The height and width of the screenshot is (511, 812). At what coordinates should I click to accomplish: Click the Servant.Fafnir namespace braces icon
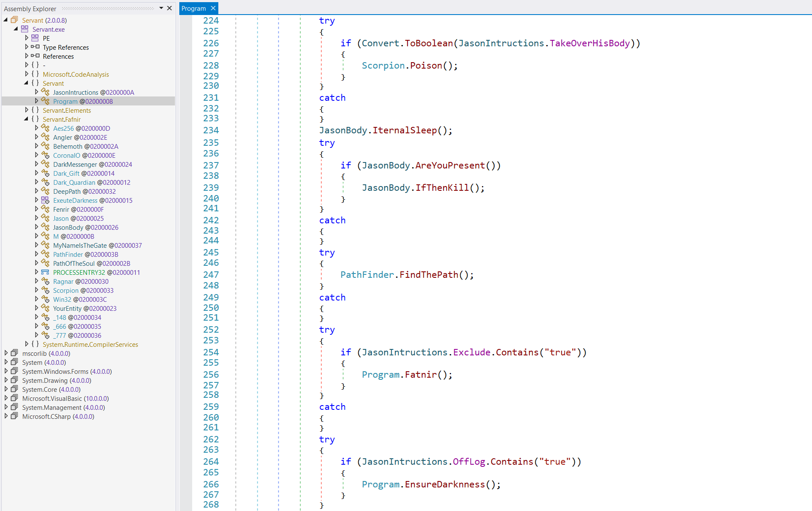pos(35,119)
